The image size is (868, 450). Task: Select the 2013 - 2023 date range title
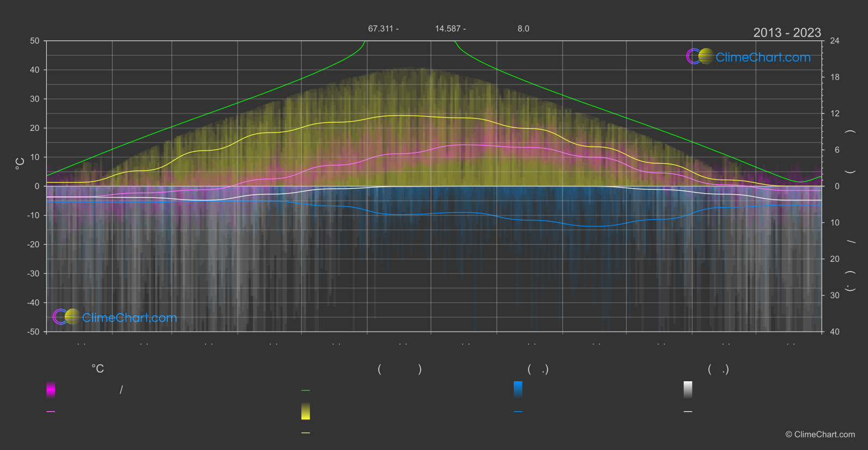click(x=787, y=33)
